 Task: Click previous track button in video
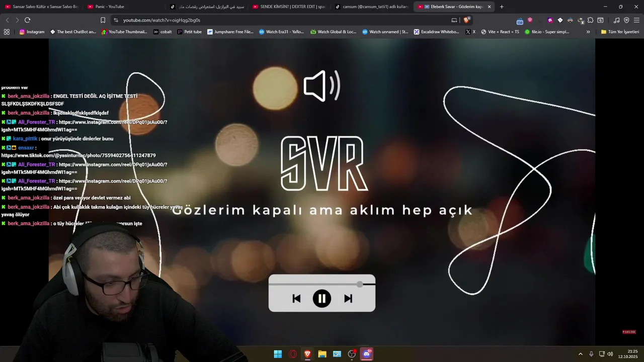tap(296, 299)
